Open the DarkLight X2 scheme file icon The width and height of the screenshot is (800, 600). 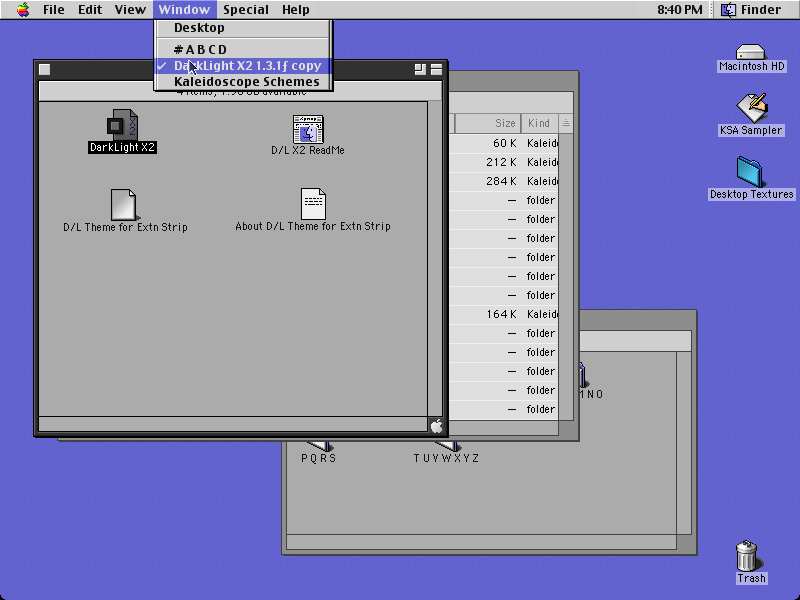pos(122,125)
